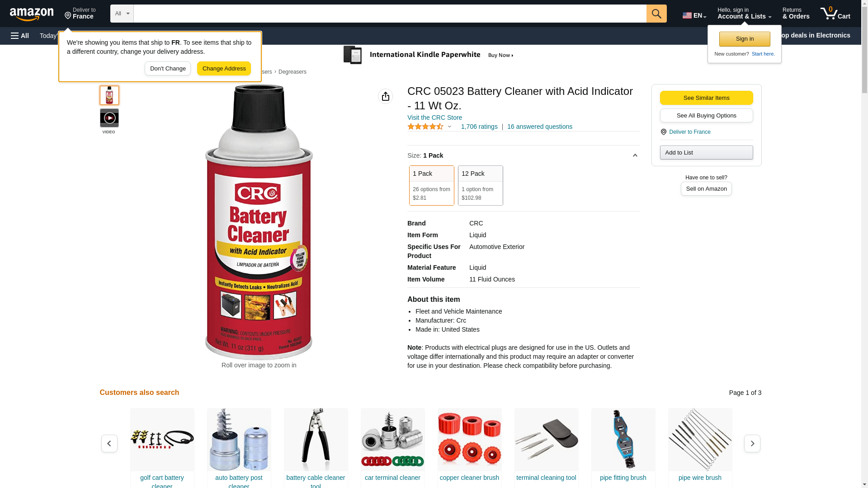Image resolution: width=868 pixels, height=488 pixels.
Task: Select the 12 Pack size option
Action: tap(481, 185)
